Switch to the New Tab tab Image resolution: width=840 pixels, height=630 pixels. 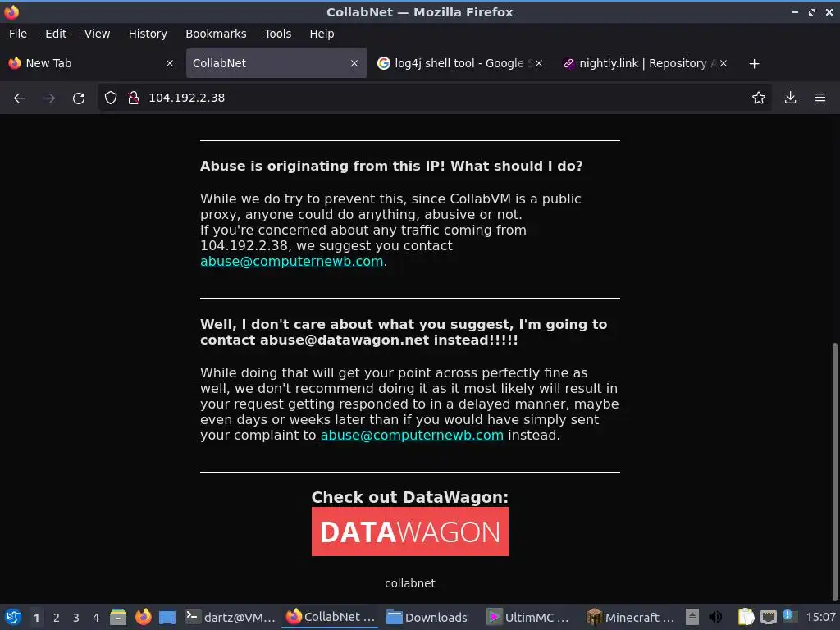point(91,63)
